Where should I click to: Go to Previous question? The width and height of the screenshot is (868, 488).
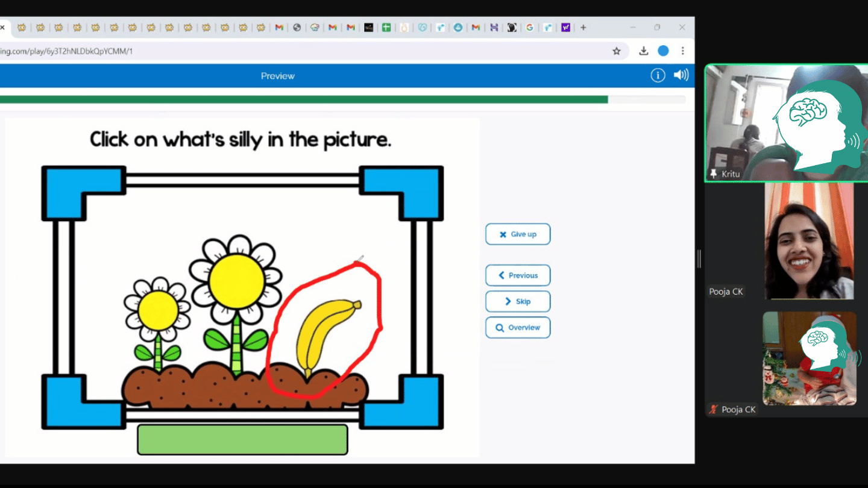coord(518,275)
